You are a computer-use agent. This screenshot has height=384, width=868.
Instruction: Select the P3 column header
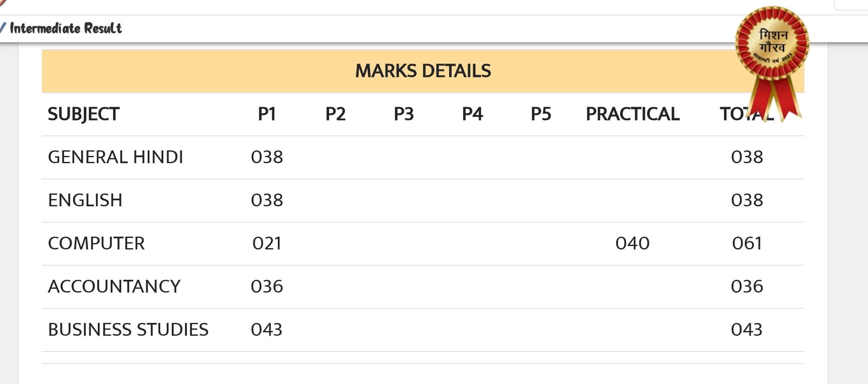tap(403, 114)
